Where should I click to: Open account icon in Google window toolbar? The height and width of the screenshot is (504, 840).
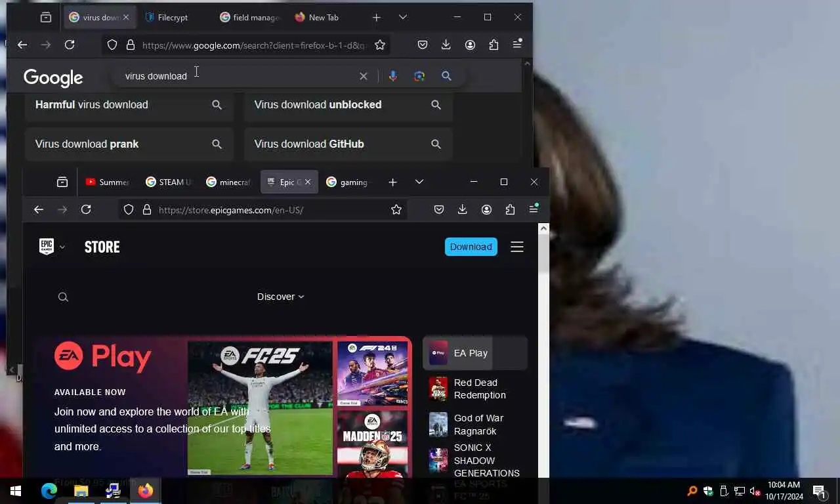click(470, 45)
